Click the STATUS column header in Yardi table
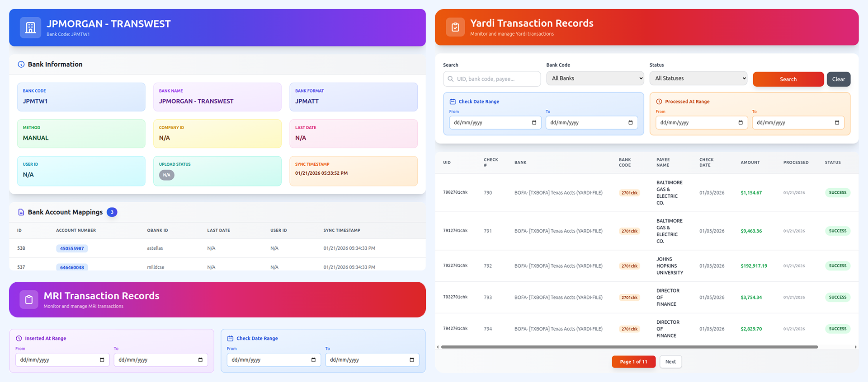868x382 pixels. pyautogui.click(x=833, y=163)
